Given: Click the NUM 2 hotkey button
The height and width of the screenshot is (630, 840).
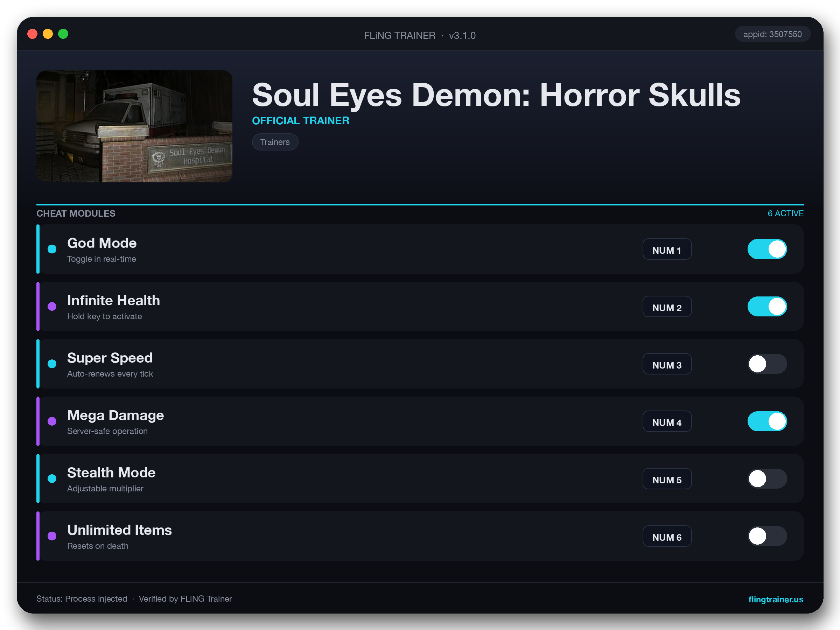Looking at the screenshot, I should (x=667, y=307).
